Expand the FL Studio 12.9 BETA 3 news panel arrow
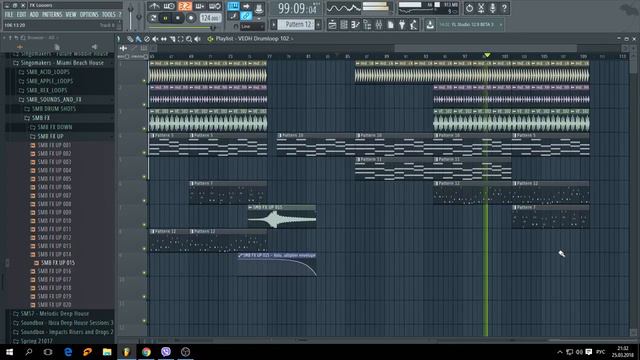This screenshot has height=360, width=640. click(501, 24)
